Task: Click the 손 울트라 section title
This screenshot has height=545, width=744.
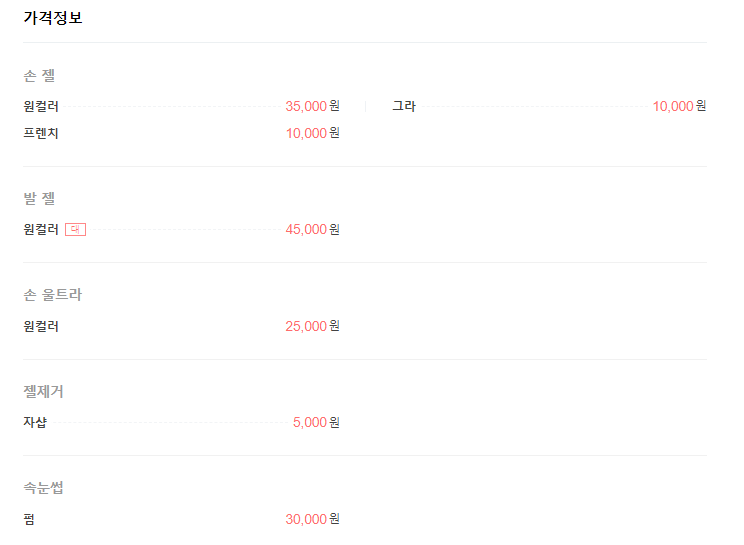Action: 53,295
